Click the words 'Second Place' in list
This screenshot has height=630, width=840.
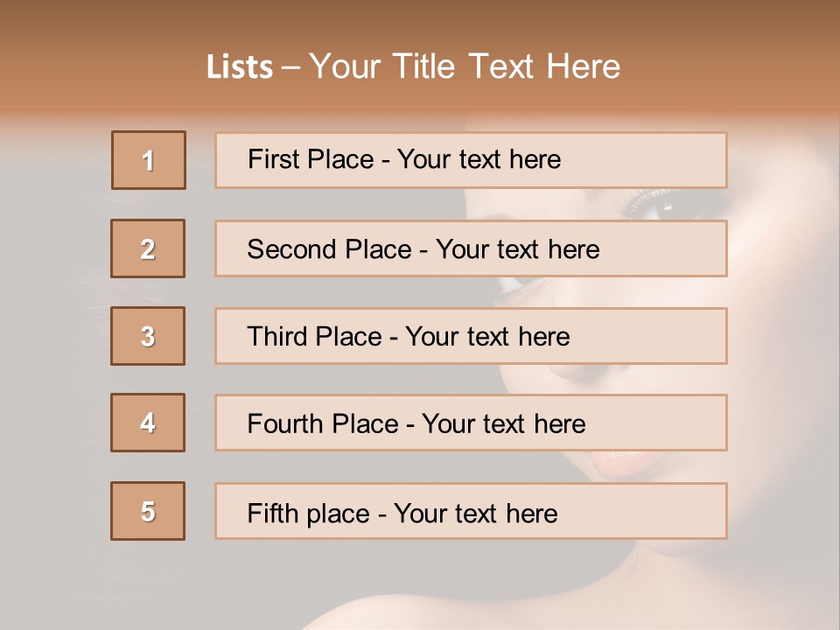coord(330,249)
